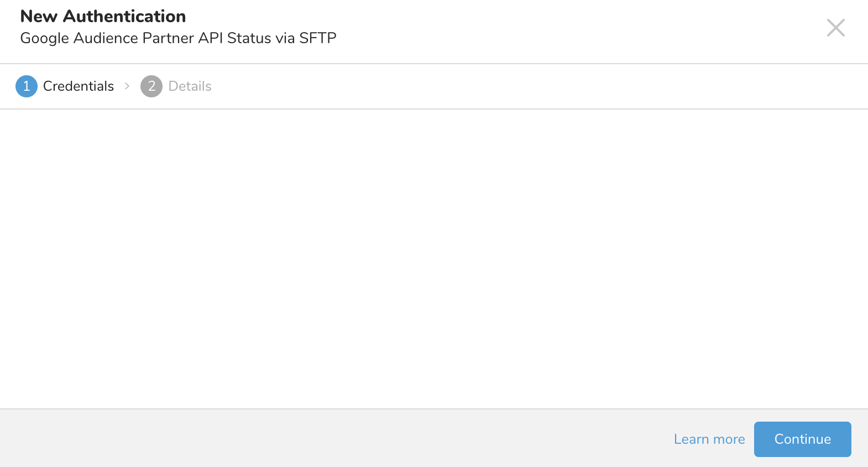Switch to the Details step label
This screenshot has height=467, width=868.
[190, 86]
